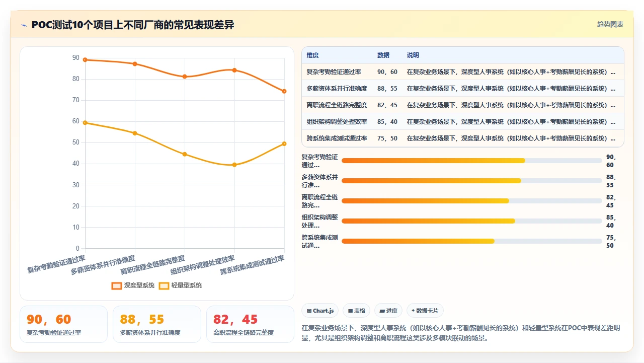The height and width of the screenshot is (363, 644).
Task: Click progress bar for 离职流程全链路完
Action: (471, 201)
